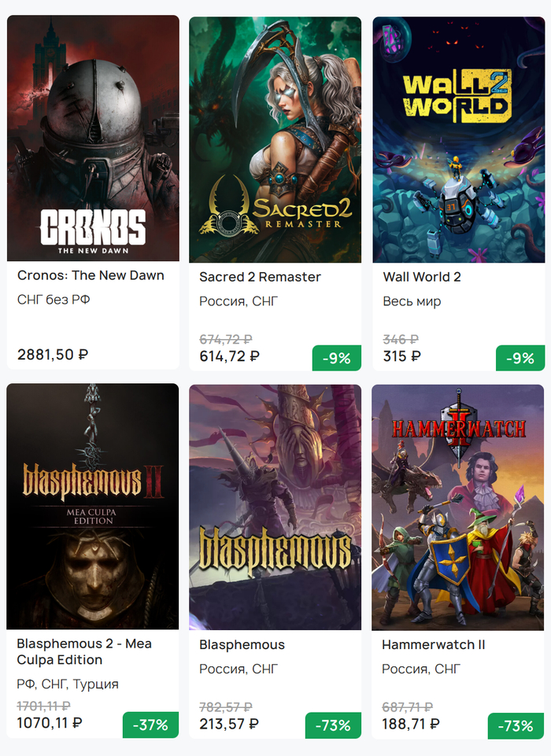Viewport: 551px width, 756px height.
Task: Open the Sacred 2 Remaster title link
Action: point(260,277)
